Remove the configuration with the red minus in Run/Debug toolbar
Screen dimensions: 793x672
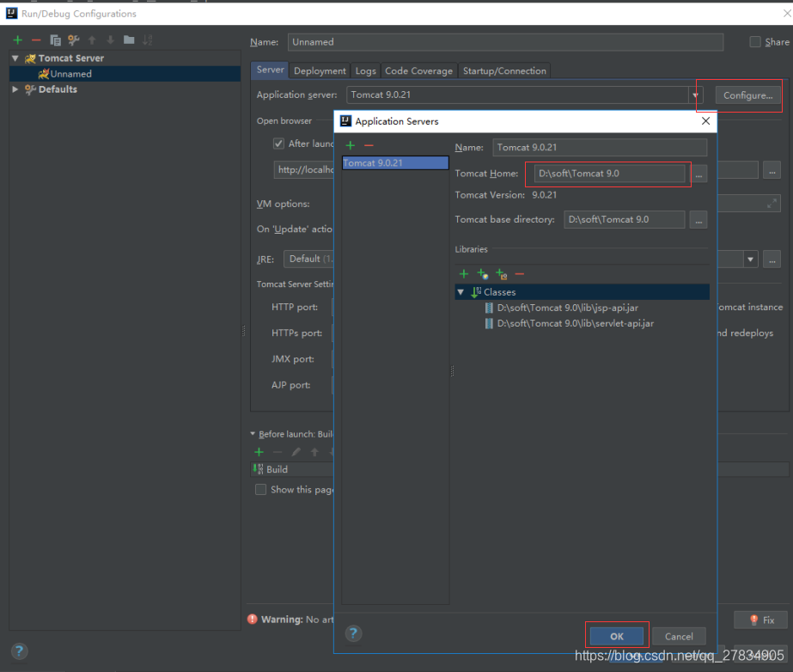tap(36, 40)
